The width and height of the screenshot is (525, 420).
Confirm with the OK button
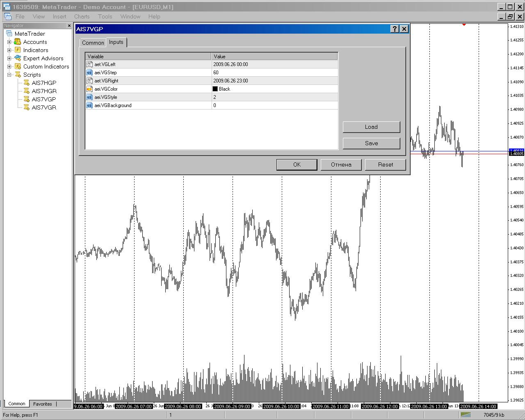(x=297, y=164)
